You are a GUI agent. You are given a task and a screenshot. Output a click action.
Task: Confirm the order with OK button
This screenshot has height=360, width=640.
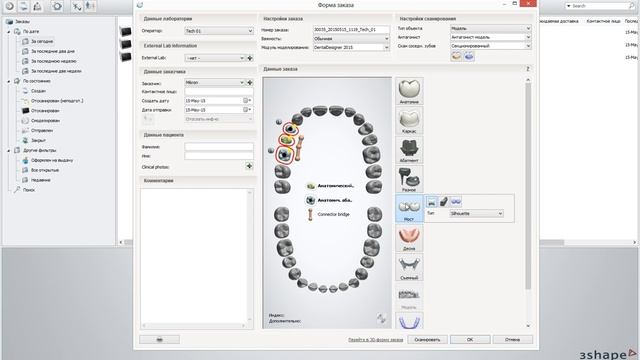coord(470,340)
